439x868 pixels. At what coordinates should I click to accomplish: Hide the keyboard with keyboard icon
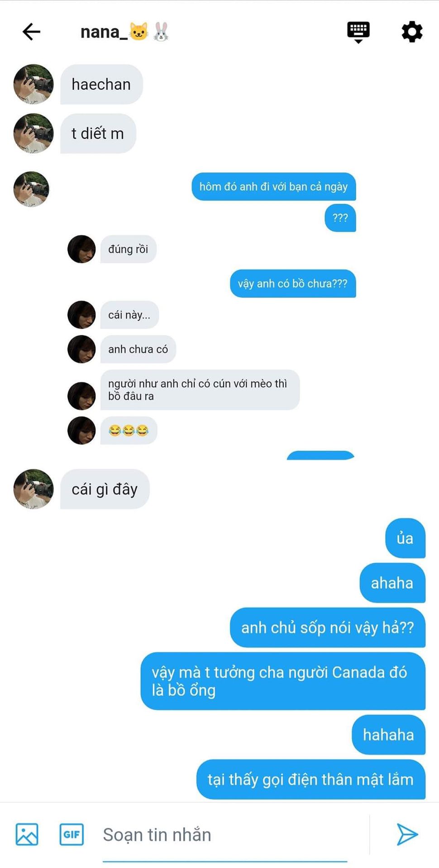coord(358,32)
